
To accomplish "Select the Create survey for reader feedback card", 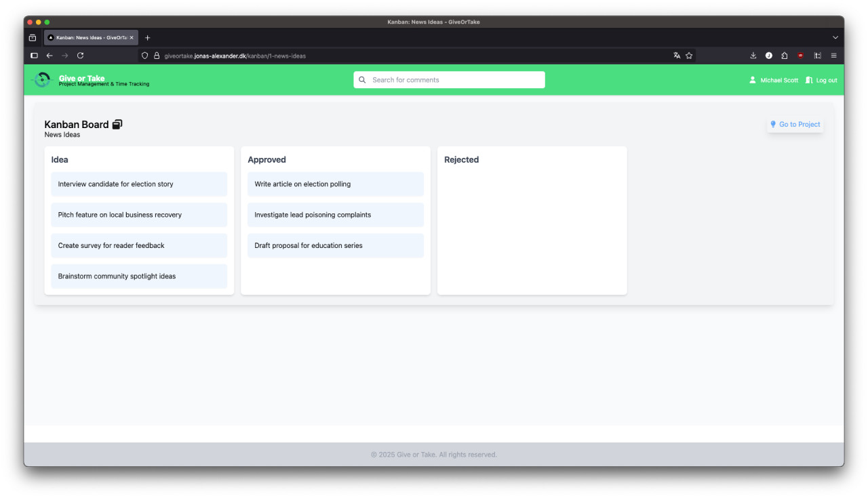I will (139, 246).
